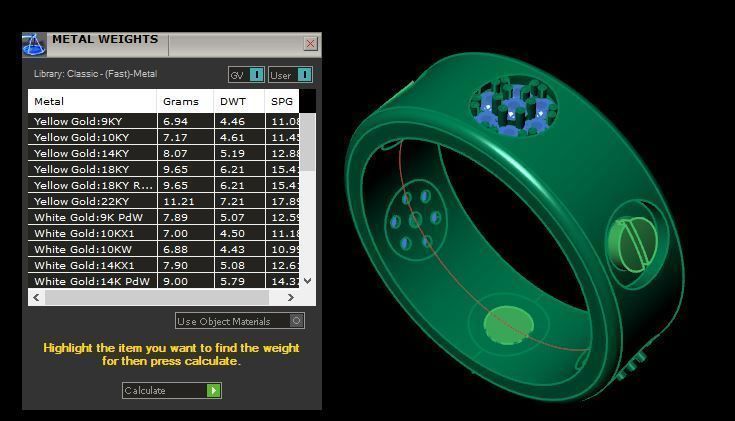This screenshot has height=421, width=735.
Task: Click the blue gemstone cluster on the ring
Action: coord(514,107)
